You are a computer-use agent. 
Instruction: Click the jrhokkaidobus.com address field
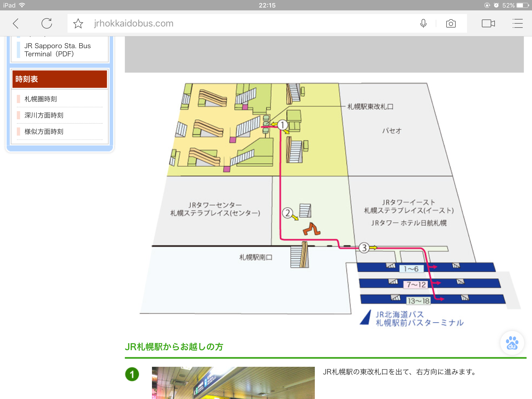coord(267,23)
